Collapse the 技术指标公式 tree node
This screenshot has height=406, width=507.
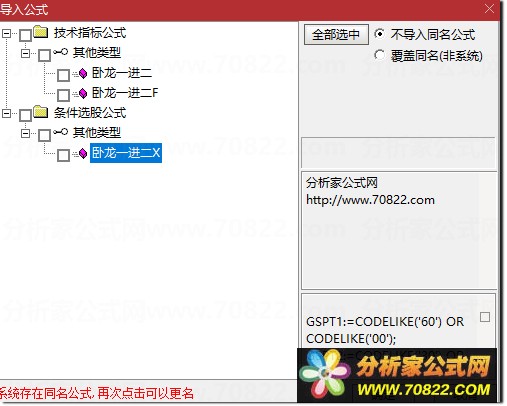tap(6, 33)
